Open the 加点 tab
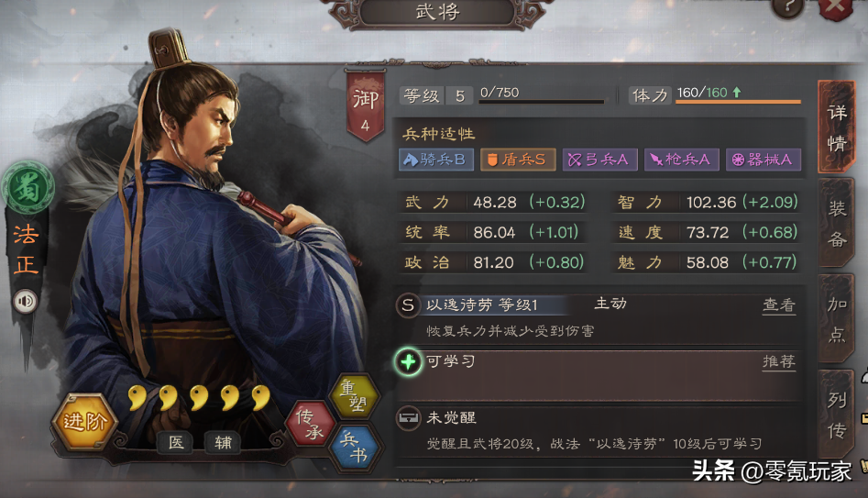868x498 pixels. pyautogui.click(x=837, y=318)
